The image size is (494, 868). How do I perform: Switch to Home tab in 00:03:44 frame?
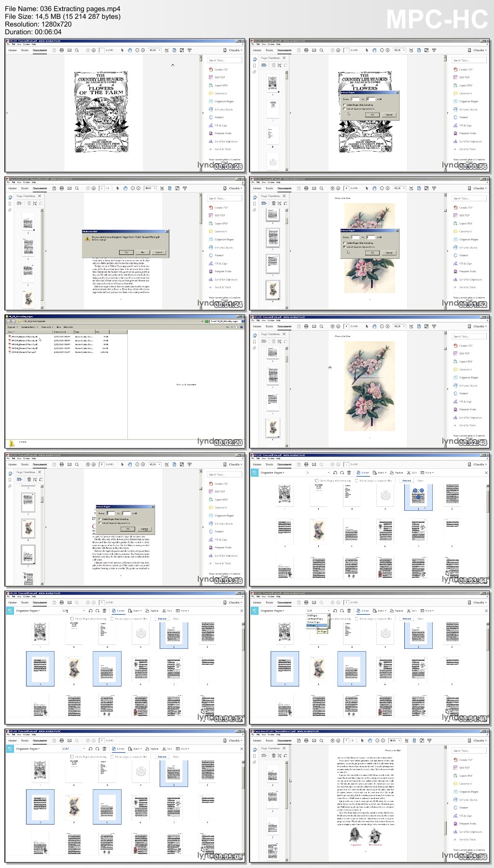(x=257, y=464)
